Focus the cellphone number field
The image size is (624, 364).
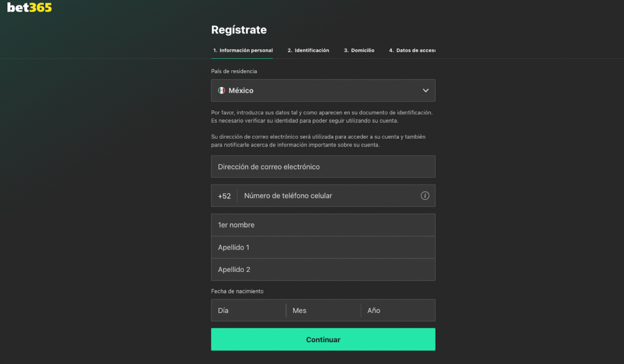323,195
